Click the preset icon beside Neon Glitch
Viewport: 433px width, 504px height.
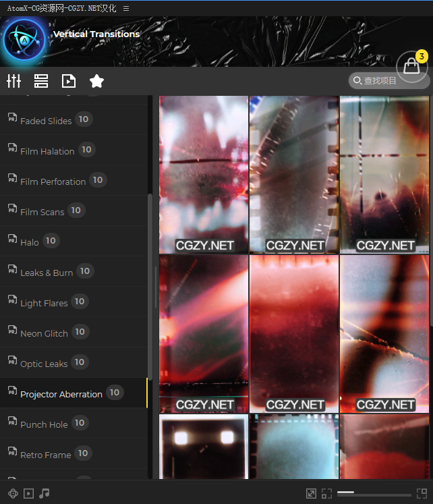coord(13,330)
